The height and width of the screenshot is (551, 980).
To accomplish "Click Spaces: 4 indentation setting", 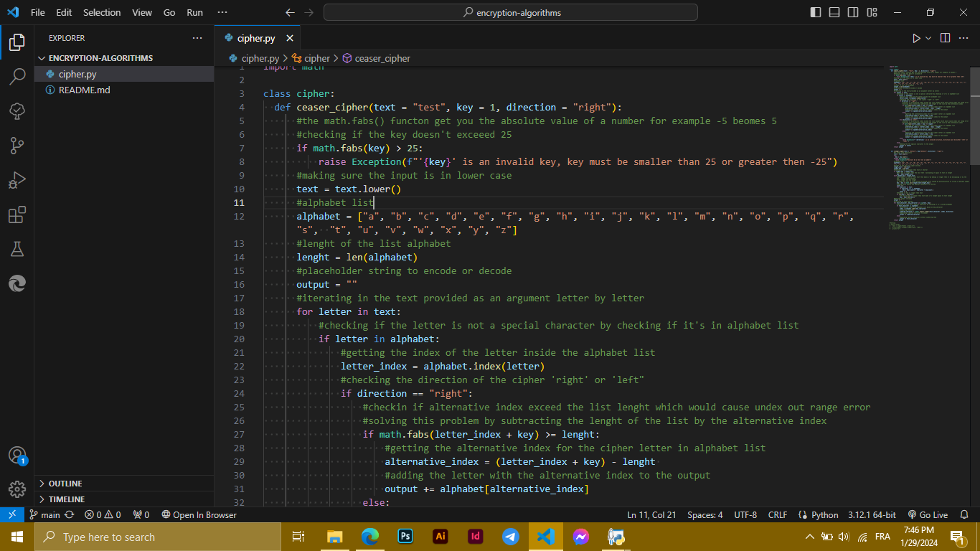I will pyautogui.click(x=705, y=514).
